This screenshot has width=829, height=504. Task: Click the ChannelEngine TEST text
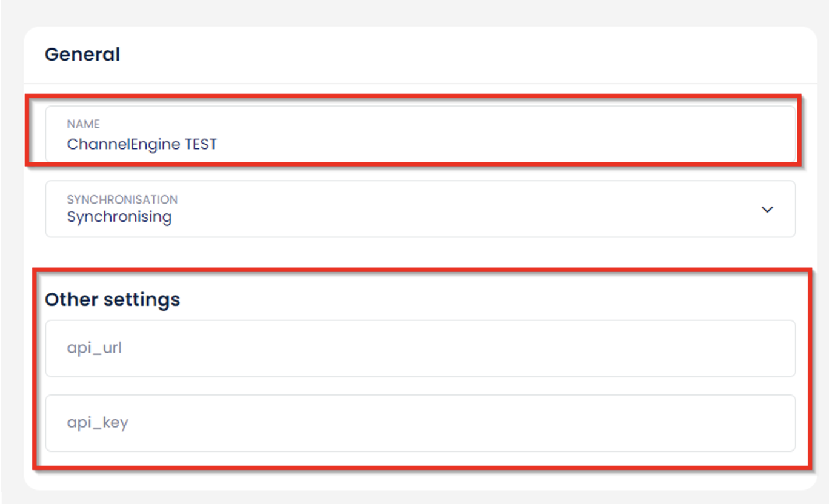pyautogui.click(x=142, y=144)
